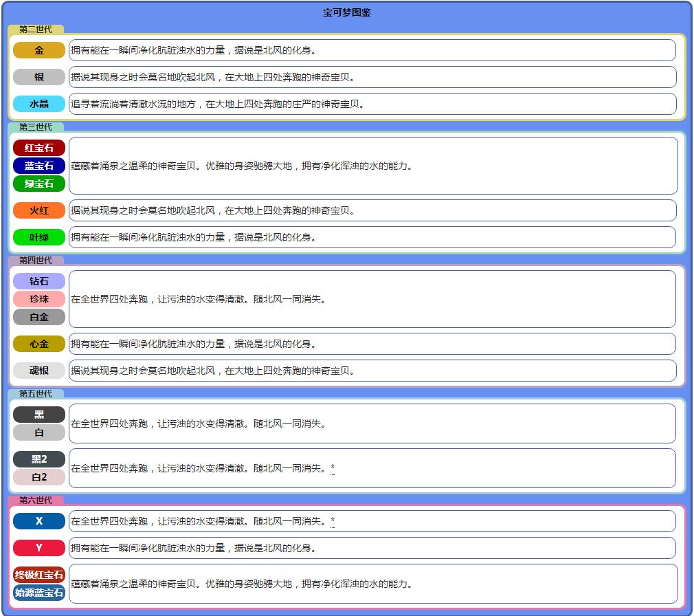
Task: Click the 宝可梦图鉴 title header
Action: (x=346, y=12)
